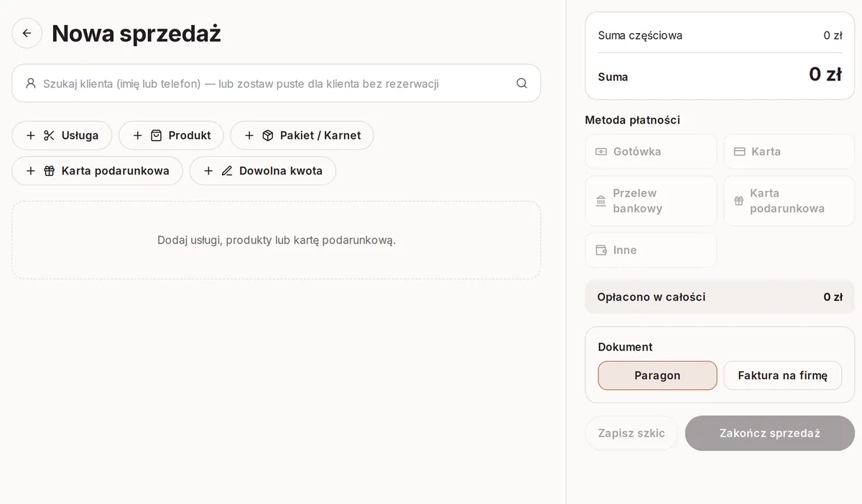This screenshot has height=504, width=862.
Task: Focus the Szukaj klienta search field
Action: coord(276,83)
